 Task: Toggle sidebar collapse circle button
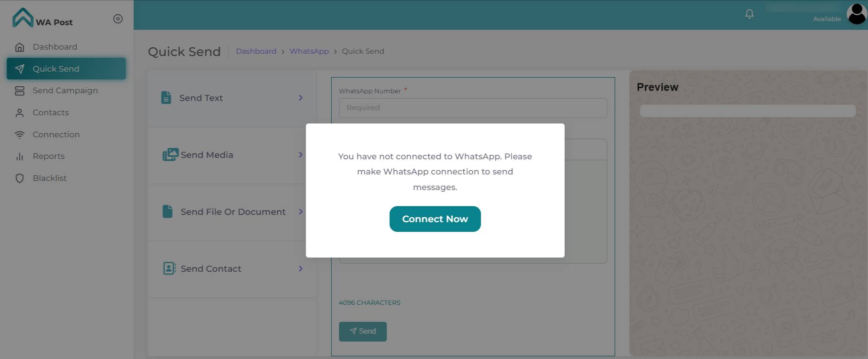[x=118, y=19]
